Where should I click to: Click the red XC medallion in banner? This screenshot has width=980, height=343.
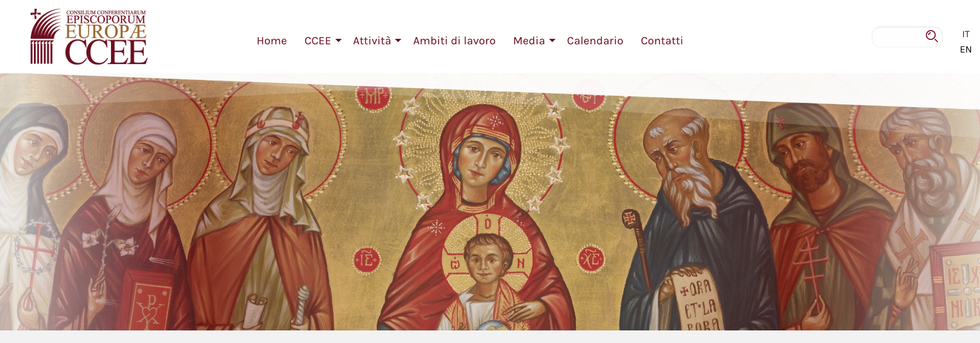(591, 259)
